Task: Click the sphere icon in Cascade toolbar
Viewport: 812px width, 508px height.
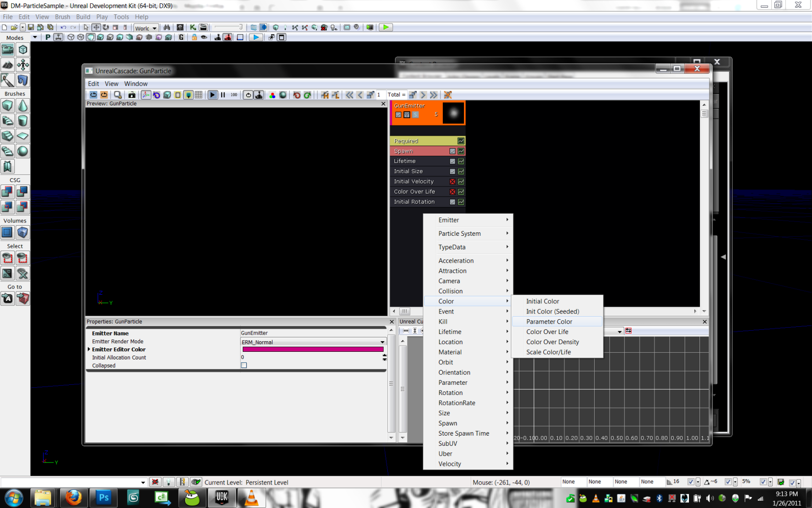Action: (x=282, y=95)
